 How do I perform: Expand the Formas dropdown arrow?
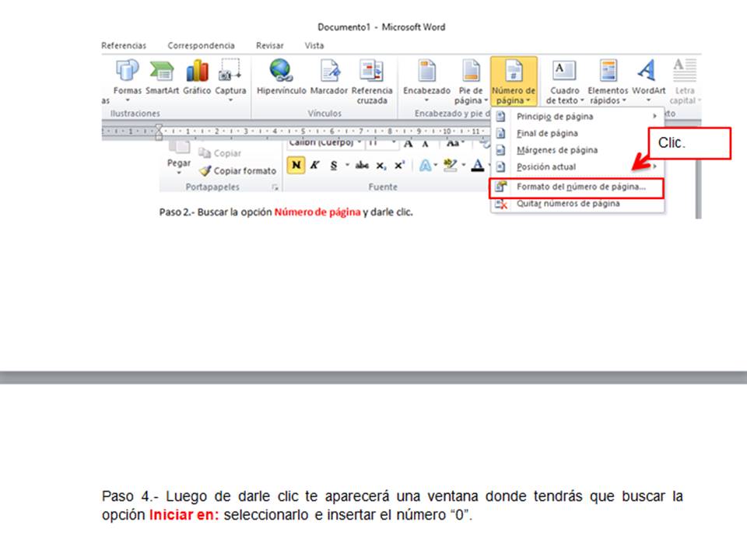point(127,100)
